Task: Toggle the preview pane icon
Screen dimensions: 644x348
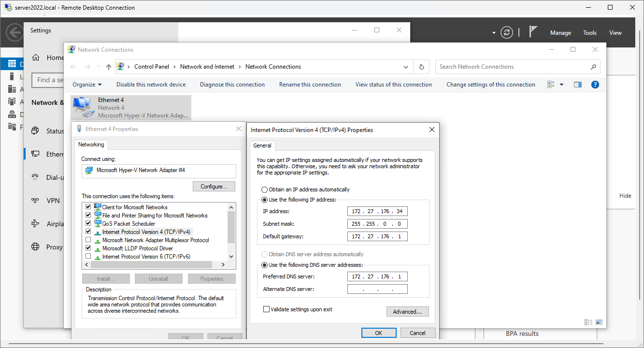Action: (578, 85)
